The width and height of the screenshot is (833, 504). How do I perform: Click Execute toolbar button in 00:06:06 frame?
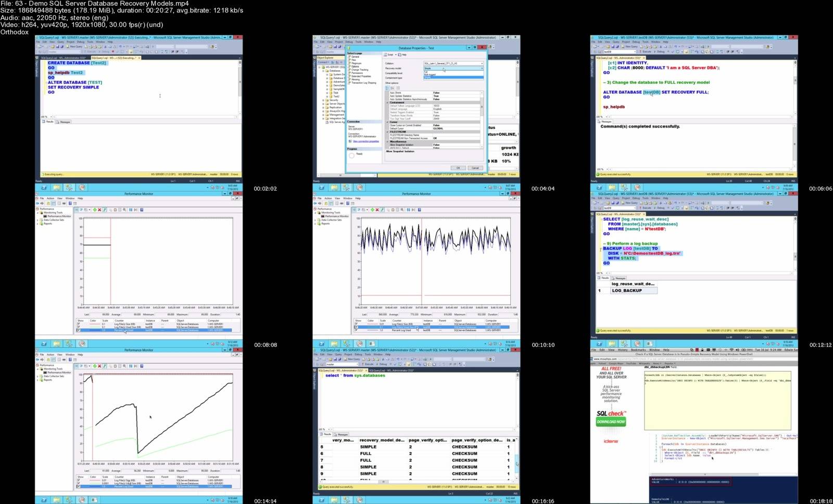tap(645, 52)
